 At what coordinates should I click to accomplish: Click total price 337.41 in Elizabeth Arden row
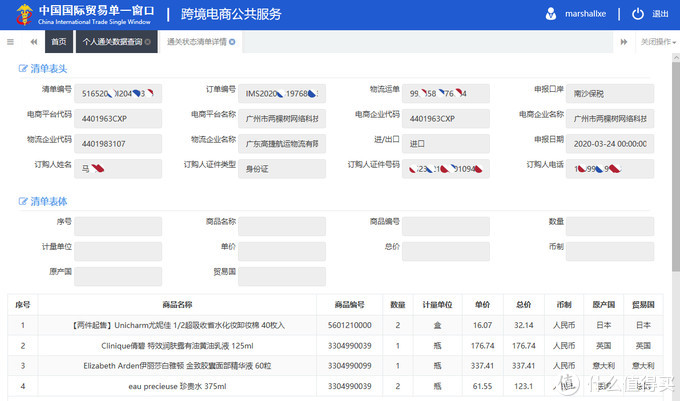click(523, 365)
